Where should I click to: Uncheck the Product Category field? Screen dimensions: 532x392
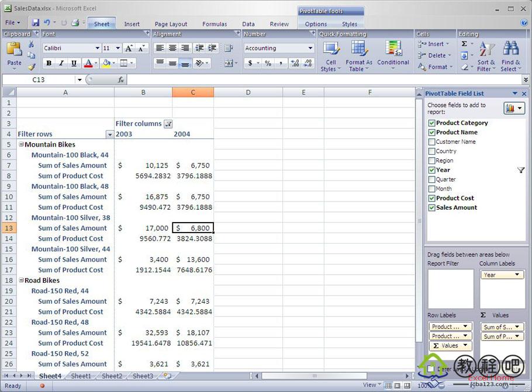(x=431, y=123)
